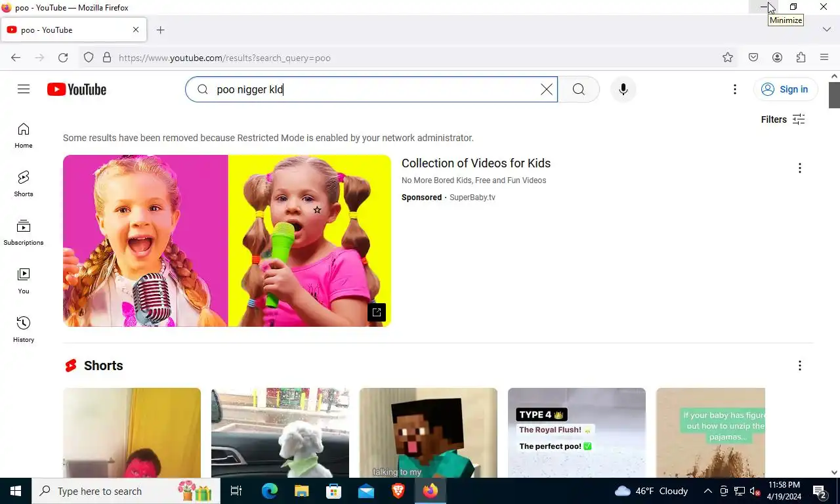Open YouTube settings three-dot menu beside Sign in
The height and width of the screenshot is (504, 840).
pos(735,89)
